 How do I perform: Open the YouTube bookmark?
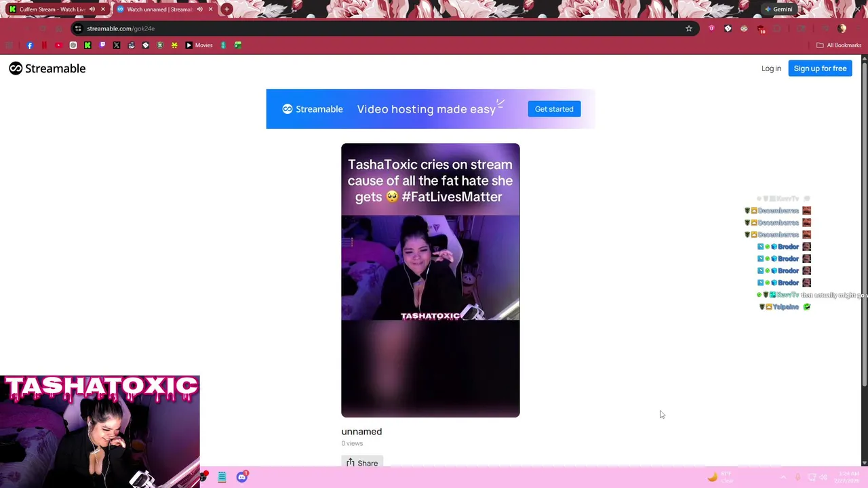(x=58, y=45)
